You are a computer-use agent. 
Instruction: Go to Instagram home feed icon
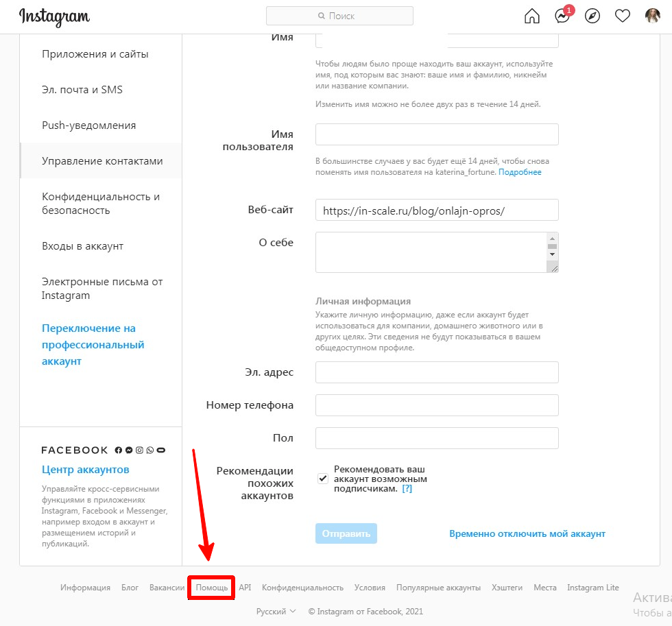point(532,16)
